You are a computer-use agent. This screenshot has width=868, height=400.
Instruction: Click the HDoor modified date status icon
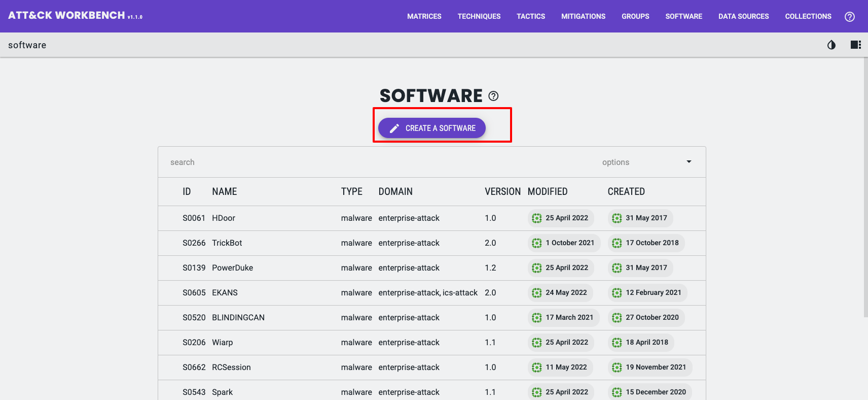(536, 218)
